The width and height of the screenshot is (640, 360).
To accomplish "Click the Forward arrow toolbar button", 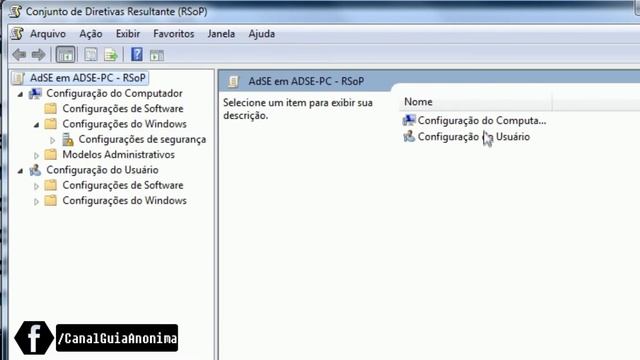I will coord(39,55).
